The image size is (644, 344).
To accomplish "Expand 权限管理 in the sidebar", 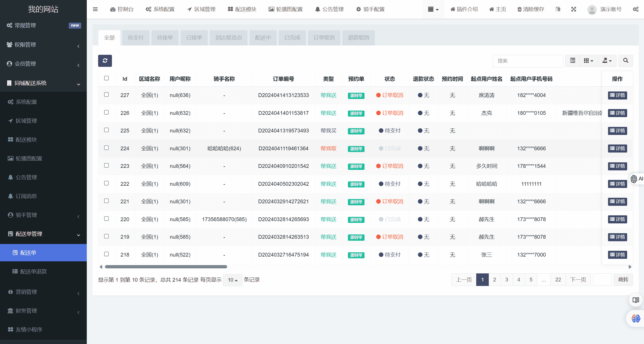I will tap(43, 45).
